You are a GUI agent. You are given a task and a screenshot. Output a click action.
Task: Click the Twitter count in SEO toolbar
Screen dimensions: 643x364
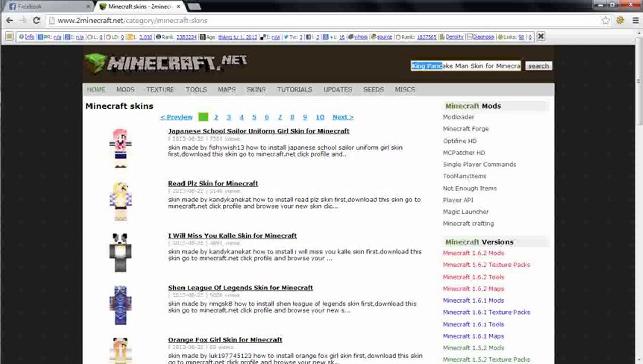tap(301, 37)
